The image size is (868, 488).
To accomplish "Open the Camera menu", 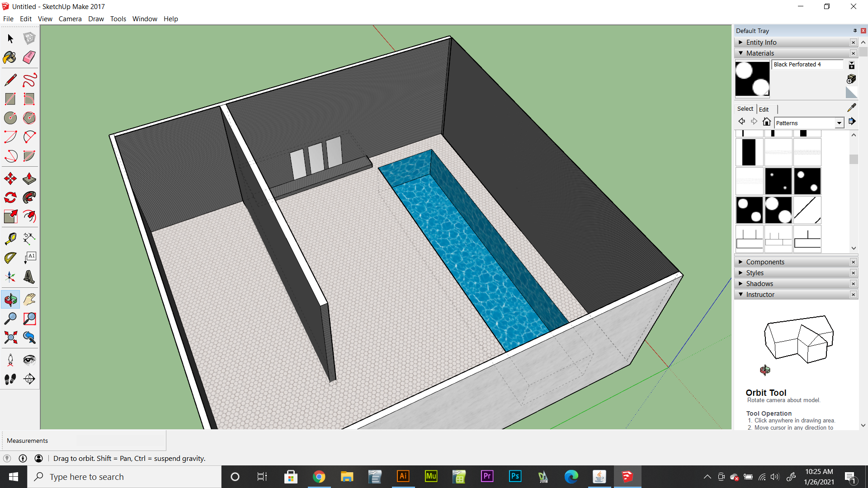I will click(70, 19).
